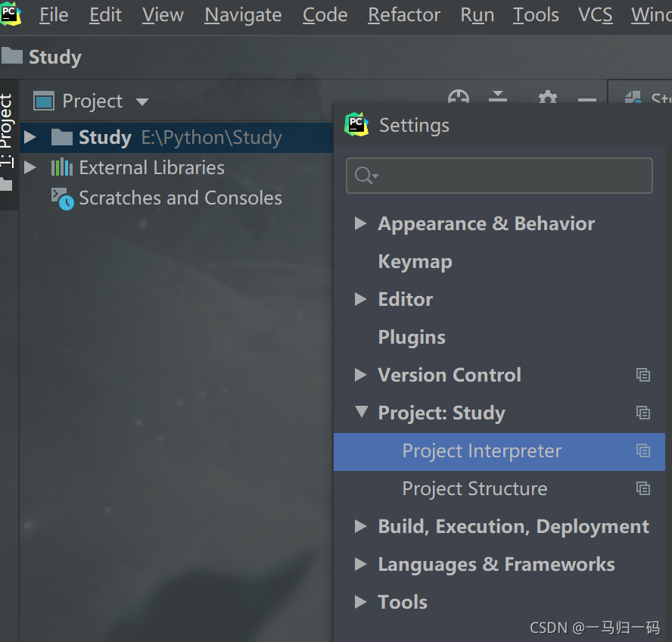Open the Project view dropdown arrow
Screen dimensions: 672x642
click(x=142, y=102)
